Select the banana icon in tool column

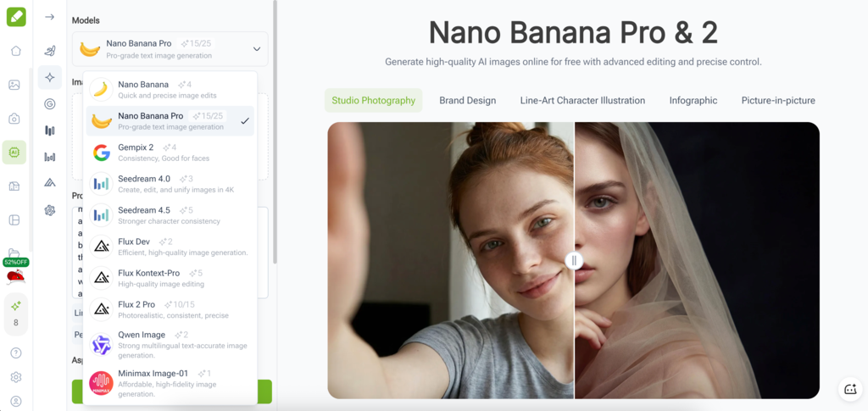coord(50,51)
